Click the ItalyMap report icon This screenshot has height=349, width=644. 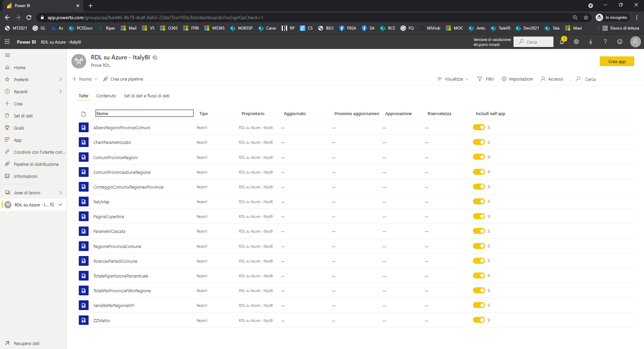(84, 202)
